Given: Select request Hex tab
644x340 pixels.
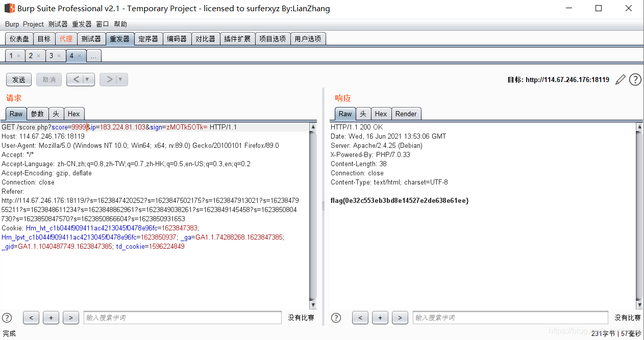Looking at the screenshot, I should tap(74, 114).
